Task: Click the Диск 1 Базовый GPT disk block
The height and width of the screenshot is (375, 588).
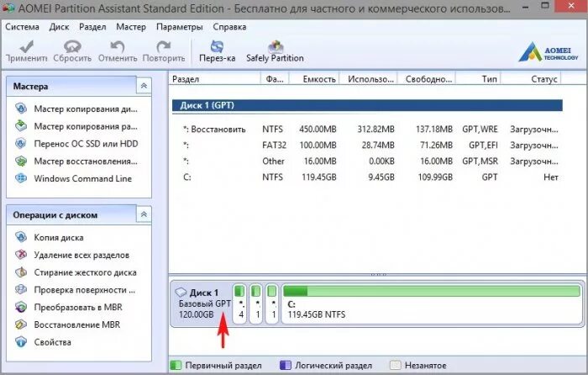Action: (202, 304)
